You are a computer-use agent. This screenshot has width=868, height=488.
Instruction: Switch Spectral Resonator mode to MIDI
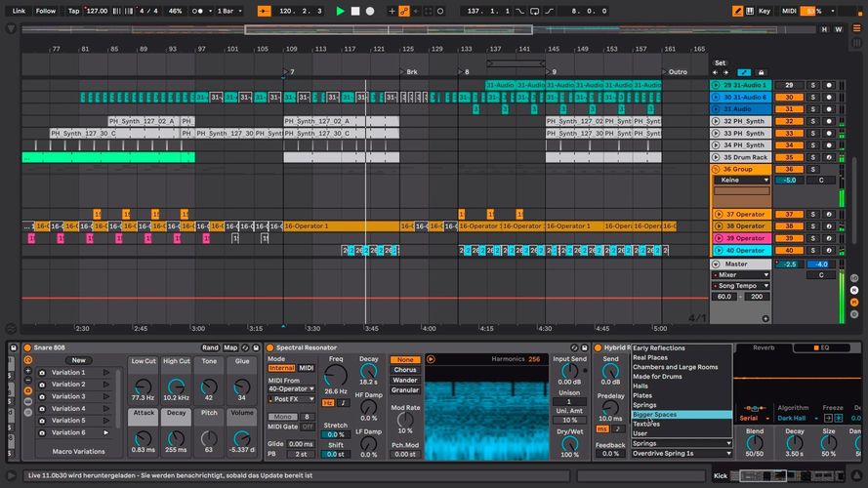click(x=307, y=368)
